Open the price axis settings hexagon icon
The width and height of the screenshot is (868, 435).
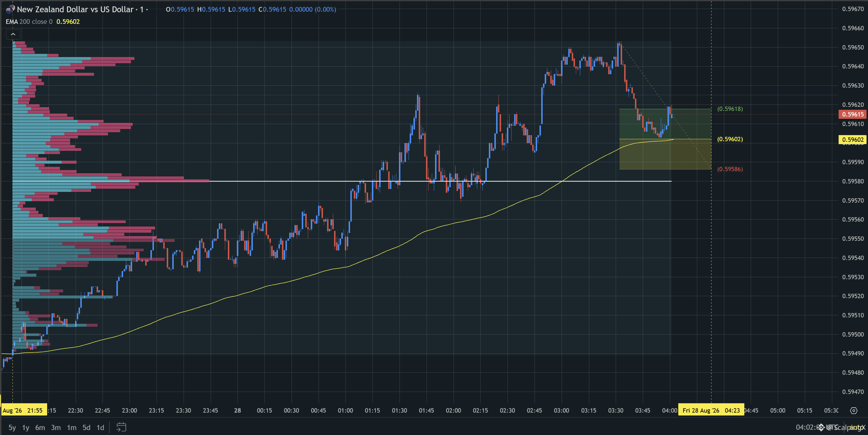(853, 410)
